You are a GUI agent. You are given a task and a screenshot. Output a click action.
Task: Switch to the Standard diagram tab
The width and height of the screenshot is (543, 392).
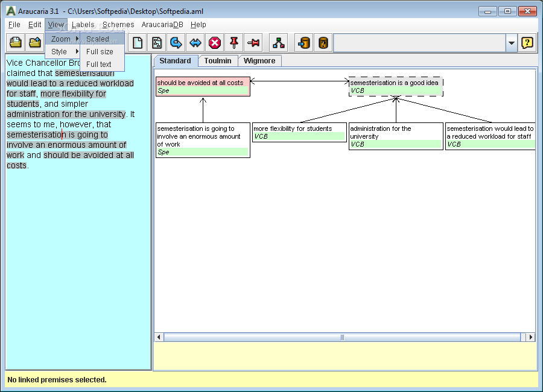pos(175,60)
